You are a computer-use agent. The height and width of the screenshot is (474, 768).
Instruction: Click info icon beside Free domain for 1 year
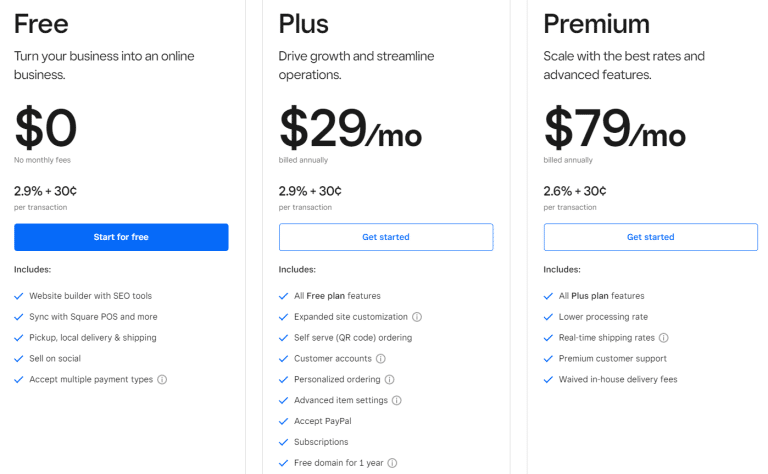392,463
